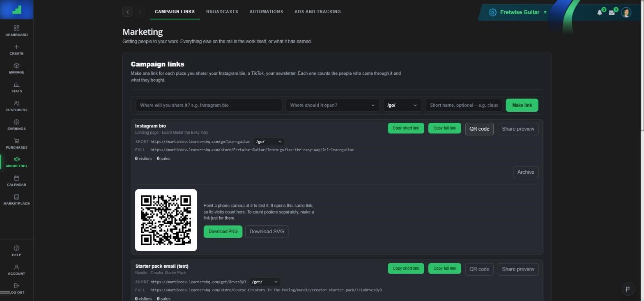Open the Help page
This screenshot has height=301, width=644.
click(16, 251)
